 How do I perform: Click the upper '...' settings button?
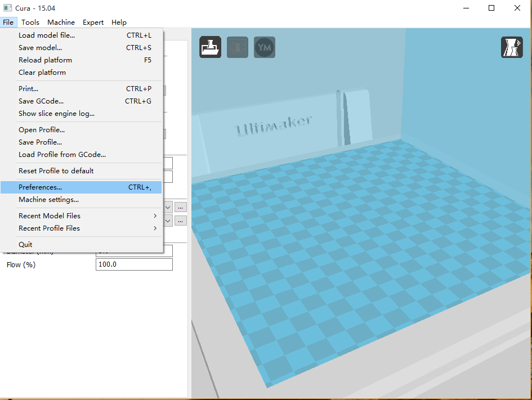click(x=181, y=207)
